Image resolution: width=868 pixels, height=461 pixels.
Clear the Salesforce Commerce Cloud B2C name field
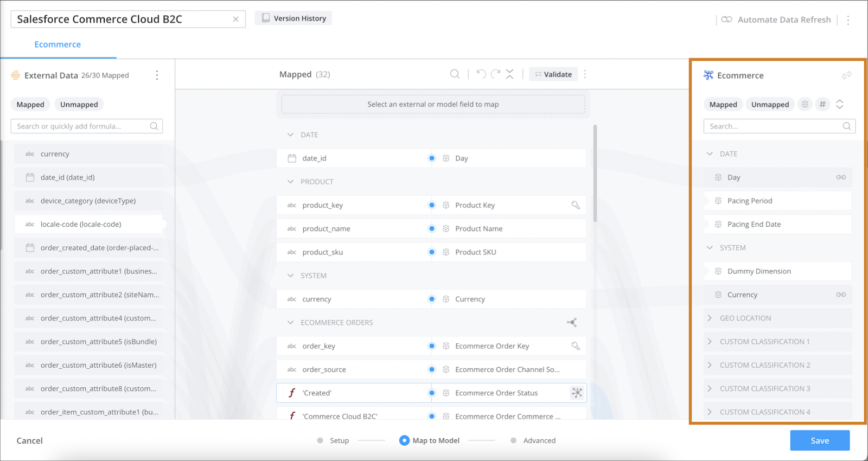point(235,19)
